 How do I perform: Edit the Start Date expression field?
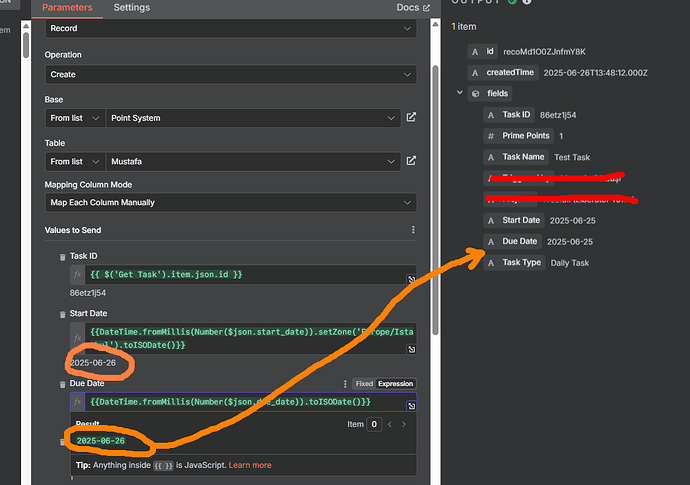(x=251, y=338)
